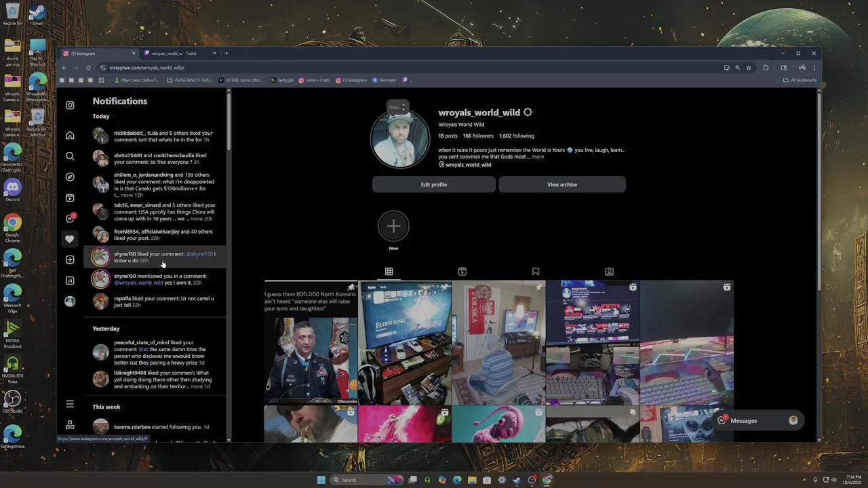Open the More hamburger menu

point(70,404)
